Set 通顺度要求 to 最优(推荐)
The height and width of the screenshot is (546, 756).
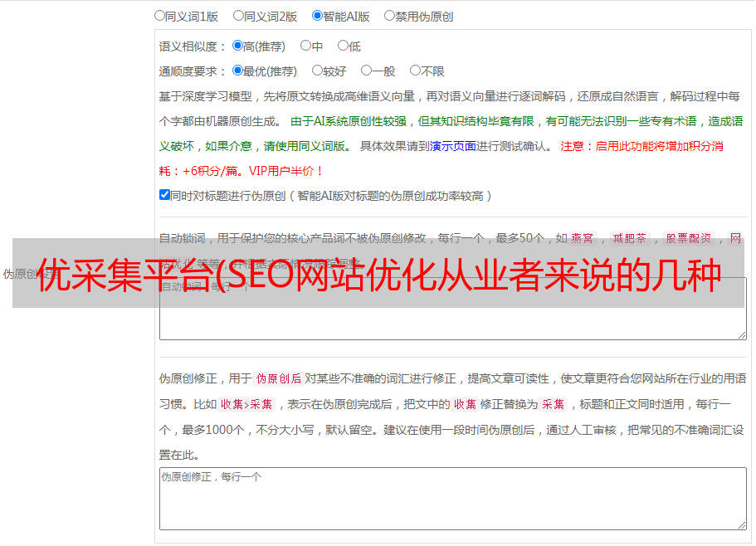[x=237, y=71]
